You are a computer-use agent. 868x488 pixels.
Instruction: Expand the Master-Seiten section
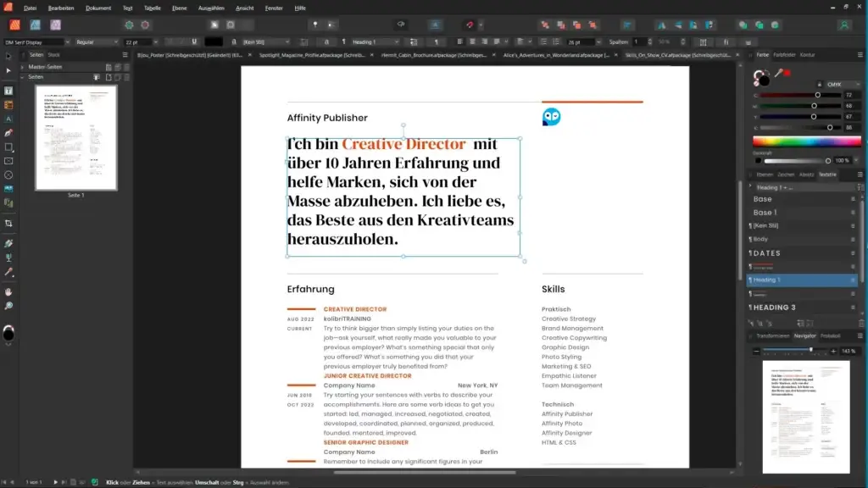[x=22, y=67]
